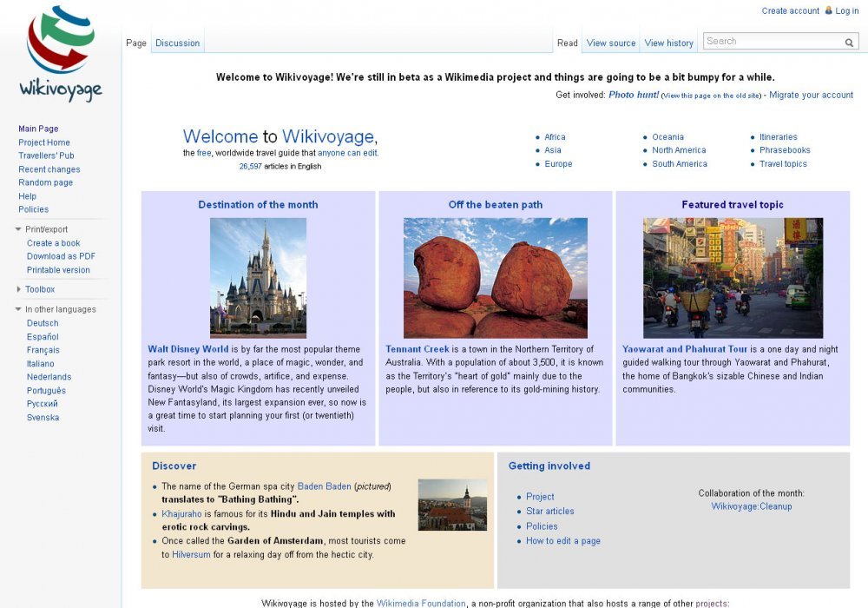Open a Random page
Viewport: 868px width, 608px height.
(45, 182)
